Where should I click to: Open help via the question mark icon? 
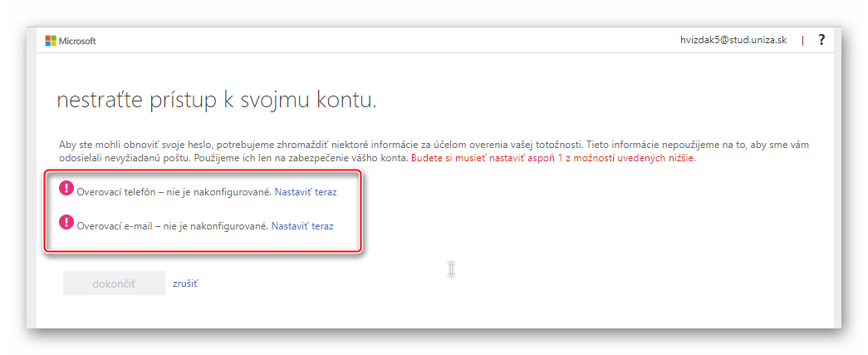tap(821, 40)
